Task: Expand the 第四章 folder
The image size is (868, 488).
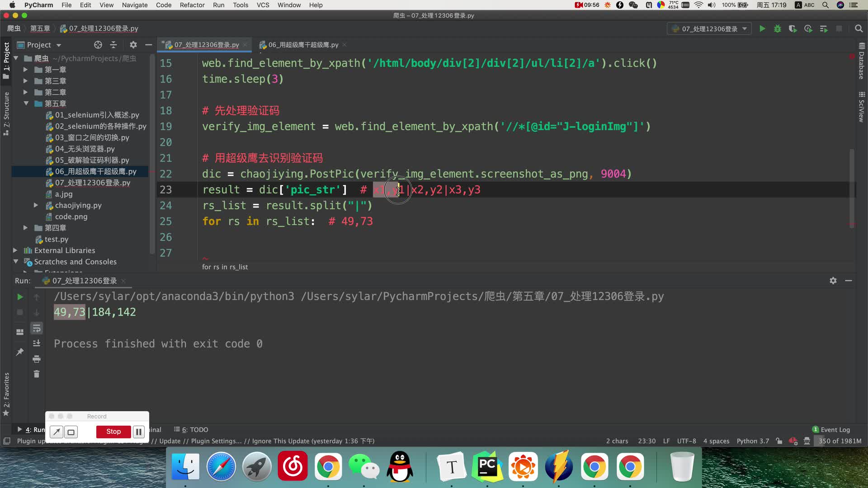Action: point(25,228)
